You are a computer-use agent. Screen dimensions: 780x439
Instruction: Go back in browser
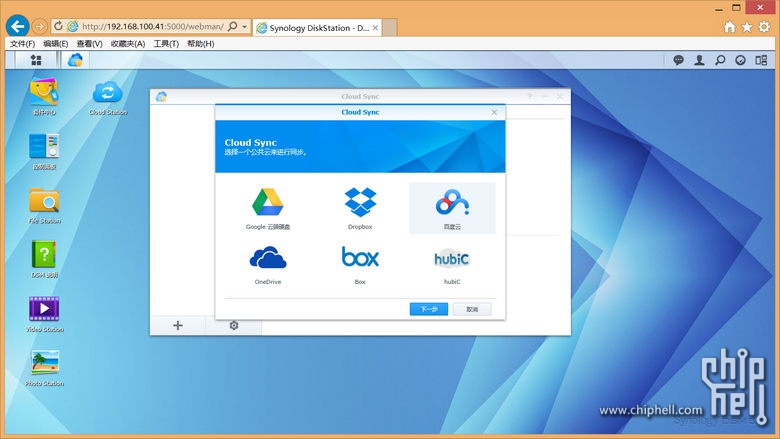(x=17, y=26)
